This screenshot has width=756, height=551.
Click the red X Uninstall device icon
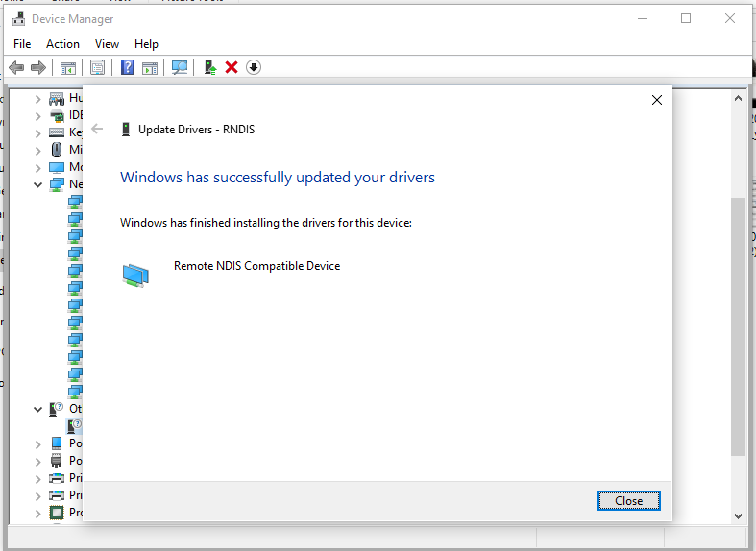point(232,67)
